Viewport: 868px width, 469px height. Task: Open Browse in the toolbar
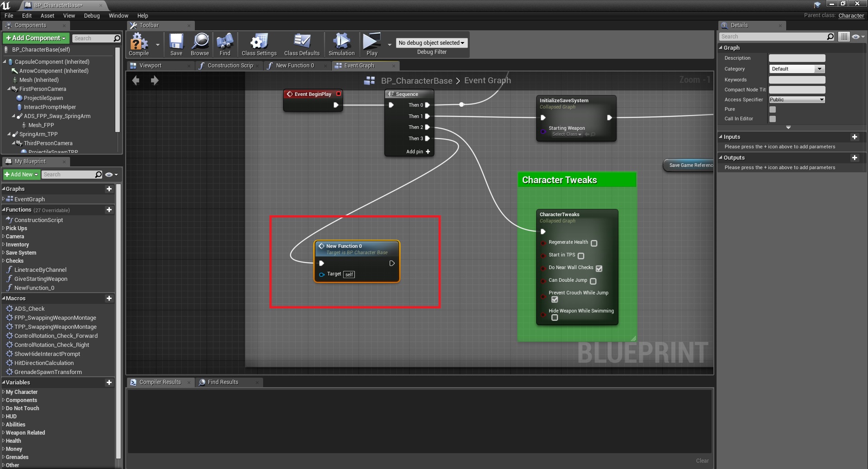200,43
